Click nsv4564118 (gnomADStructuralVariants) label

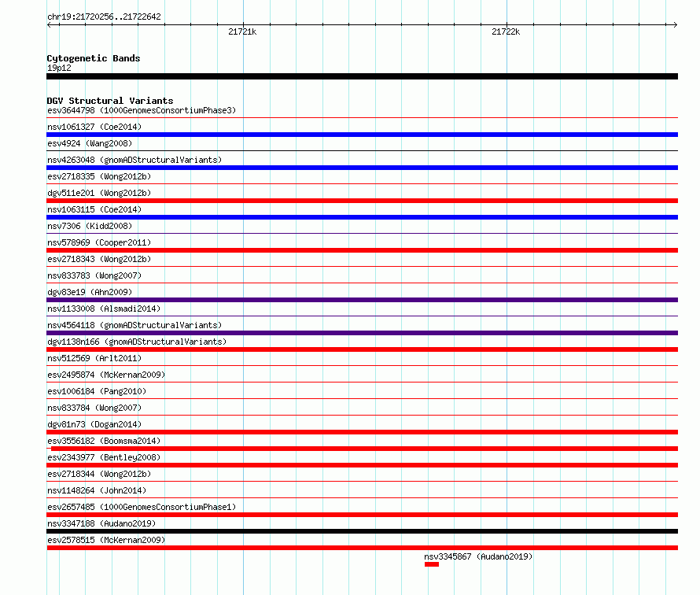pos(134,325)
